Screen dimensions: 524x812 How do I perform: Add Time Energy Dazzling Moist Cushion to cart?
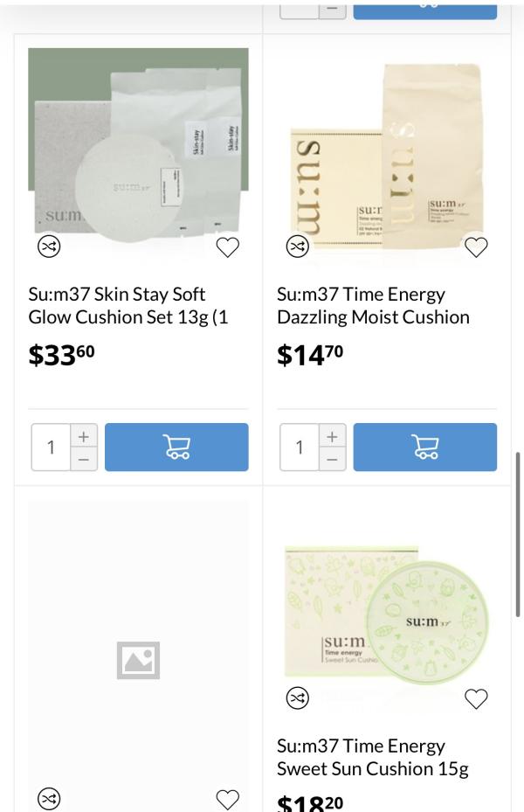[x=424, y=448]
